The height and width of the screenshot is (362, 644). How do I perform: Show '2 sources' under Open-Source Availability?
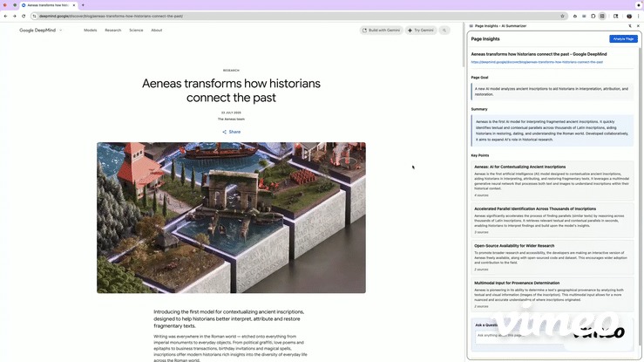point(481,270)
